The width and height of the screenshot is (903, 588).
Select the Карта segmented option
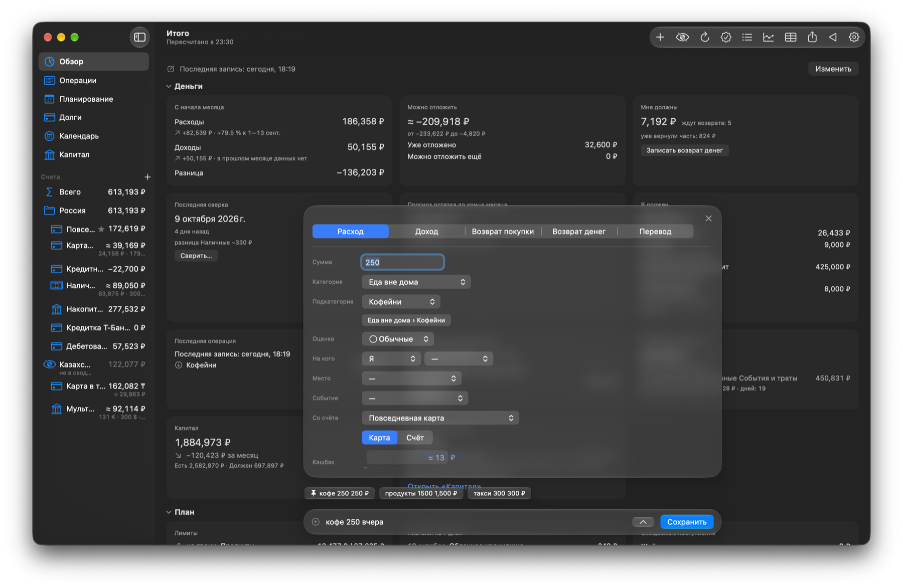(379, 438)
